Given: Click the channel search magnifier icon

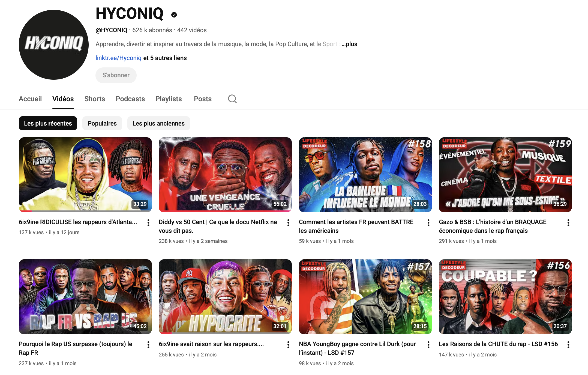Looking at the screenshot, I should [x=232, y=99].
